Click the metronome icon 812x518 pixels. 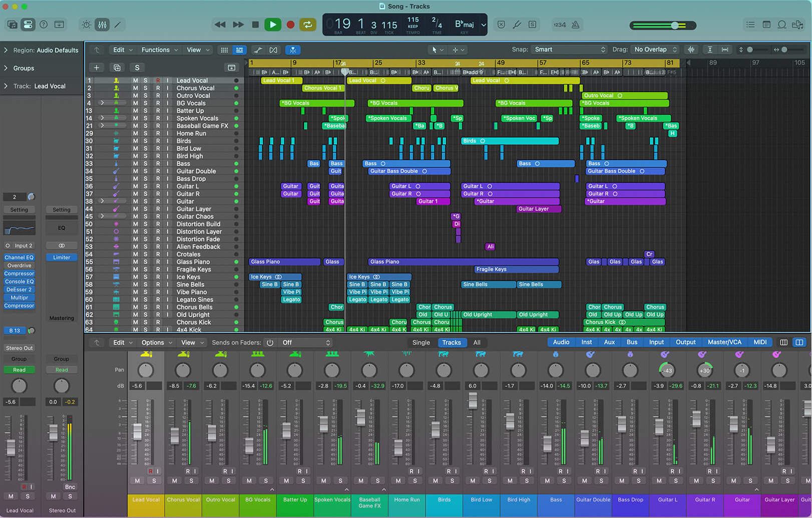click(576, 25)
